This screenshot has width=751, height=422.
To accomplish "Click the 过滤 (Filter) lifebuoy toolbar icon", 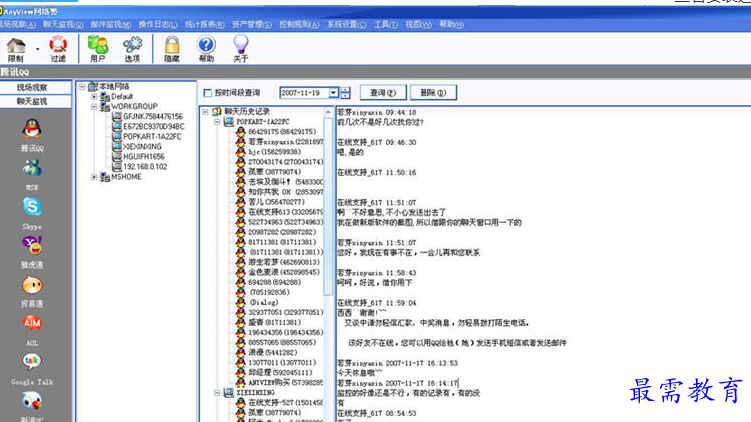I will click(x=58, y=45).
